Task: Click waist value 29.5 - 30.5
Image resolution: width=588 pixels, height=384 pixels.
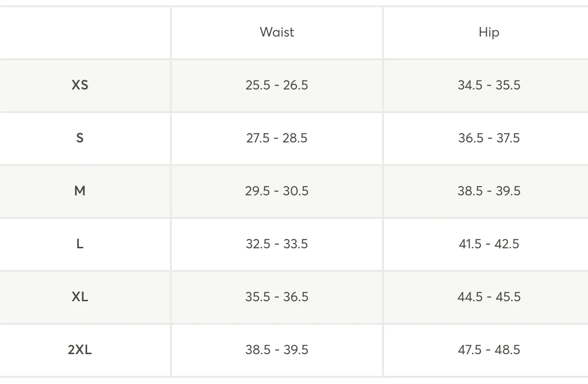Action: tap(277, 191)
